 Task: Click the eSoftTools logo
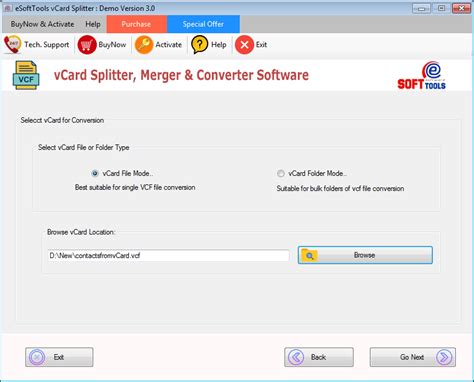coord(422,76)
